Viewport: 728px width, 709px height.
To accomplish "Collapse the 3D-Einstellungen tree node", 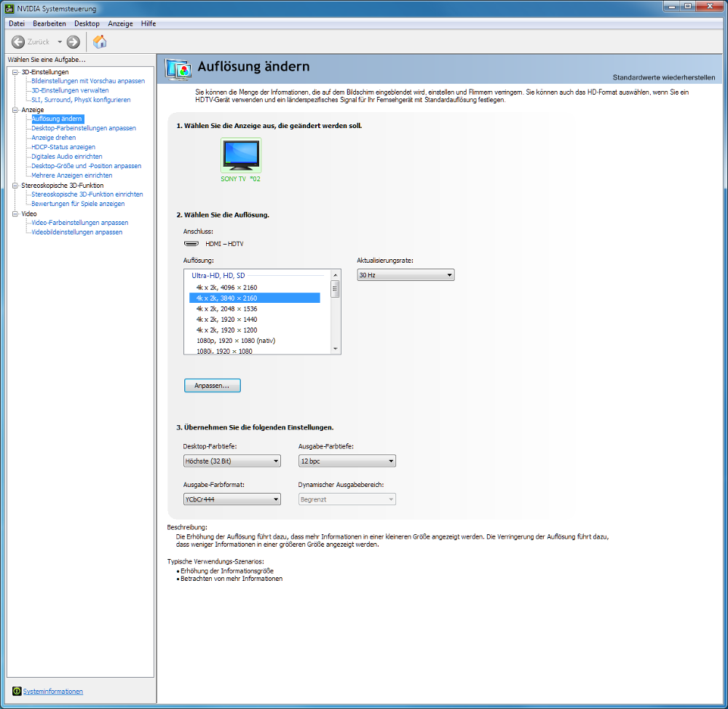I will tap(15, 72).
